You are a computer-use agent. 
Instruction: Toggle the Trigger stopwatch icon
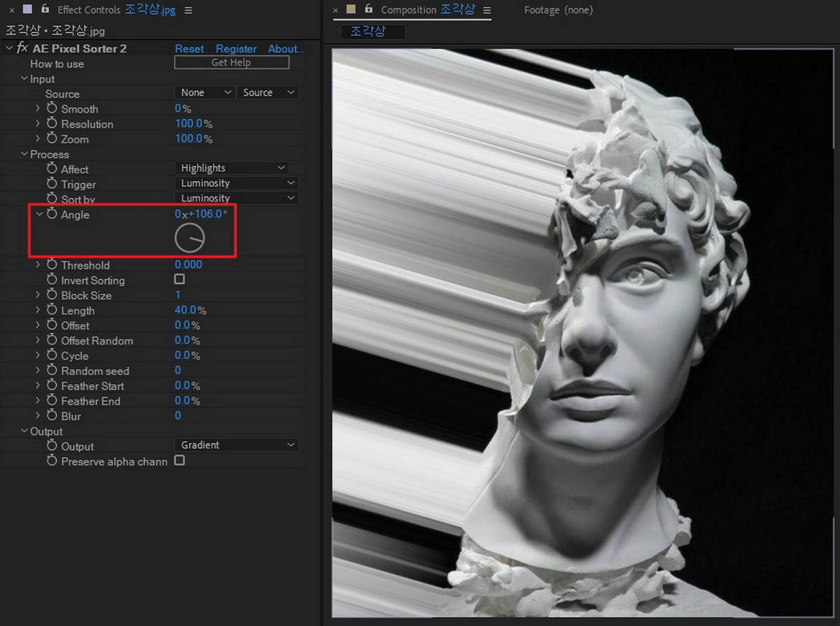[52, 184]
